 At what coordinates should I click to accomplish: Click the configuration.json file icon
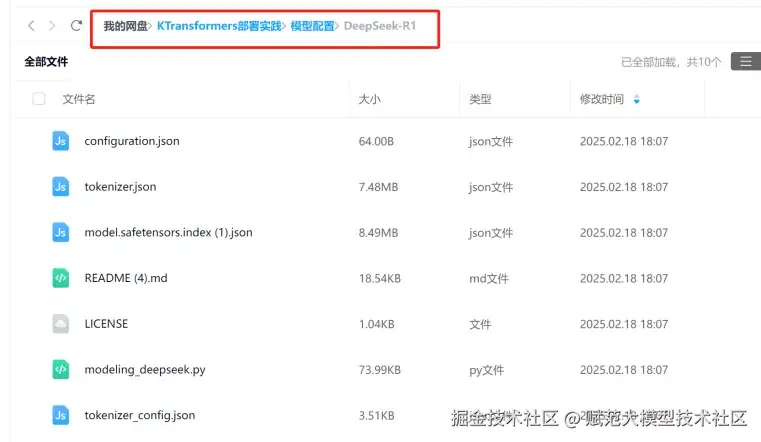(61, 141)
